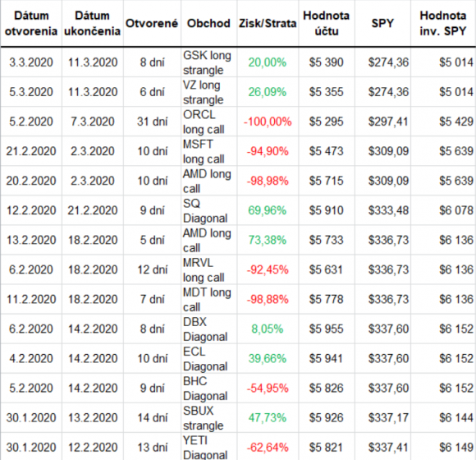Viewport: 476px width, 460px height.
Task: Select the 20,00% profit cell
Action: pos(268,62)
